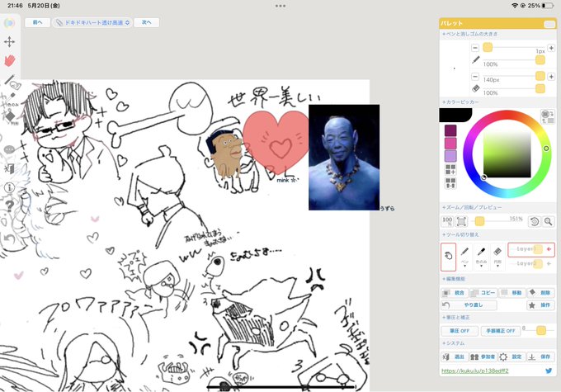Click the hue ring handle on color wheel

pyautogui.click(x=546, y=149)
